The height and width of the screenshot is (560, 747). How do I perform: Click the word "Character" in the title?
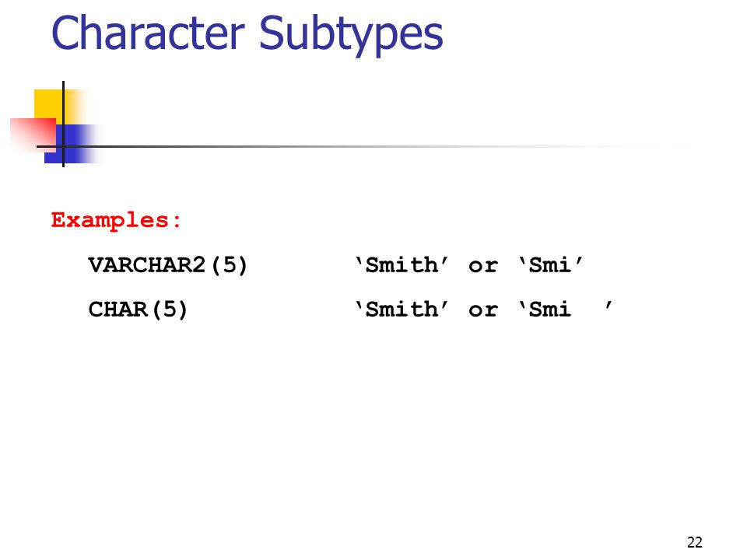[148, 33]
